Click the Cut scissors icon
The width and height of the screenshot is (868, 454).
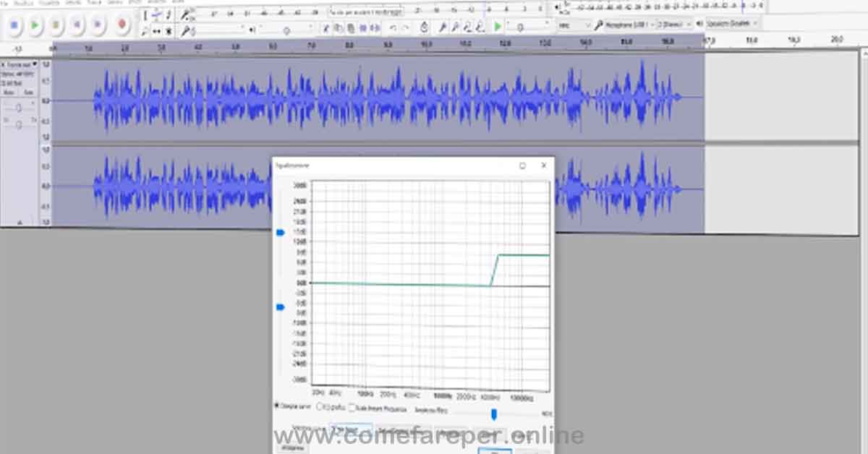click(326, 27)
